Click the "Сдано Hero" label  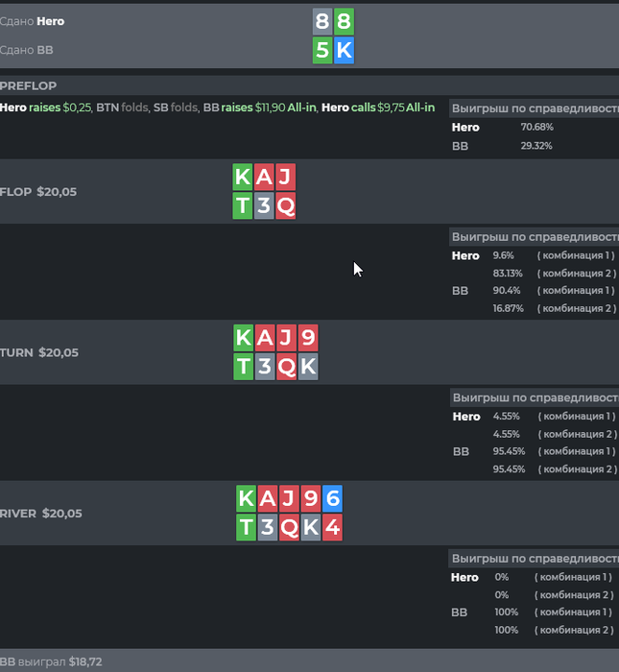pyautogui.click(x=33, y=21)
